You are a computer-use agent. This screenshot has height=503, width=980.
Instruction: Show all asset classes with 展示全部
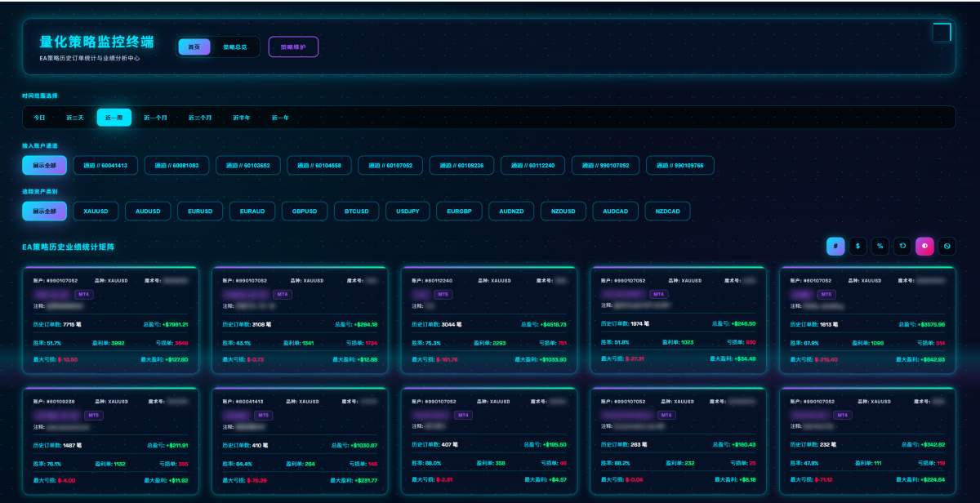pyautogui.click(x=44, y=211)
